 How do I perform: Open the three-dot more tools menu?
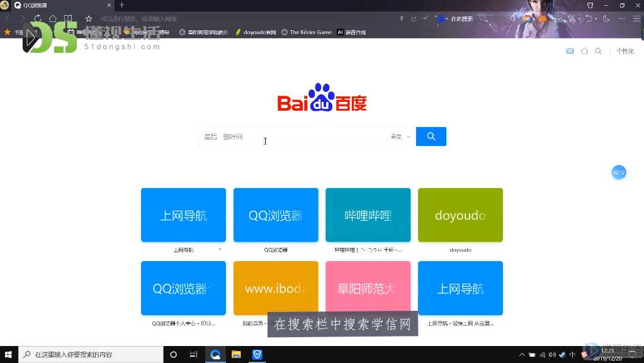[621, 18]
